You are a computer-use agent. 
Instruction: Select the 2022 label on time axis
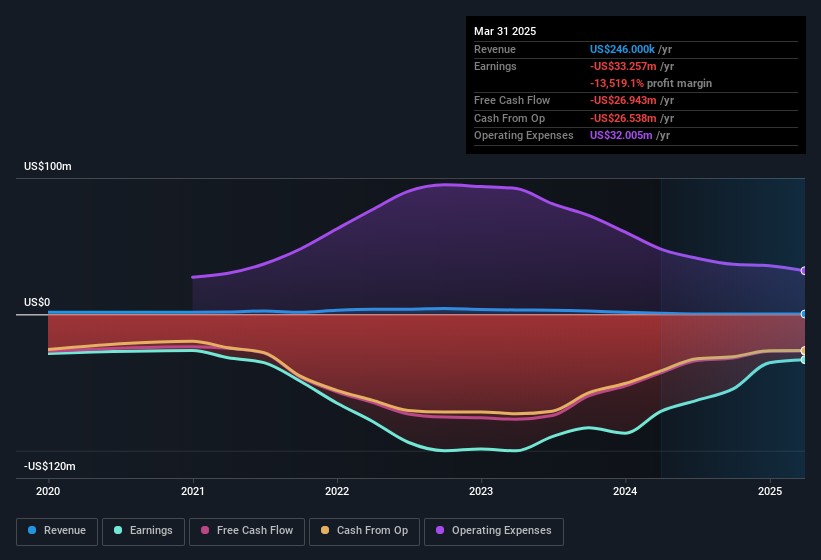[x=337, y=491]
